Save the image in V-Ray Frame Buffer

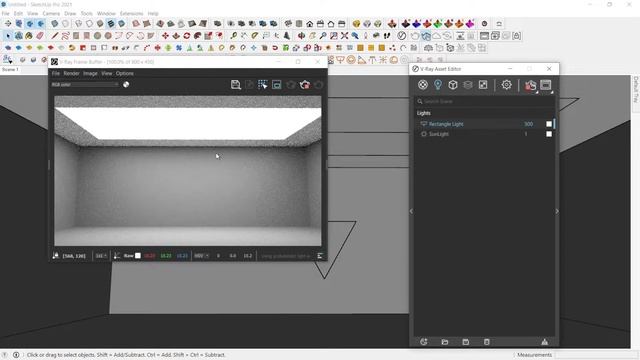coord(236,84)
